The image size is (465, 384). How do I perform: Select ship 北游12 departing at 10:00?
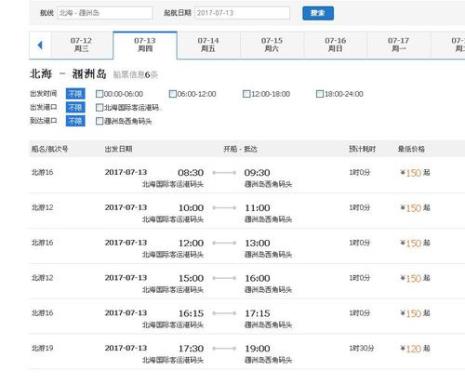tap(42, 207)
